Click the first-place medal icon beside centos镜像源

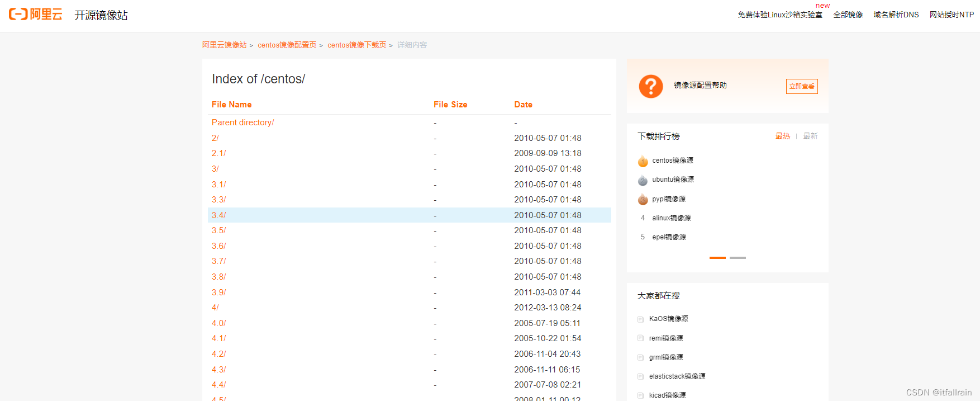click(x=643, y=161)
